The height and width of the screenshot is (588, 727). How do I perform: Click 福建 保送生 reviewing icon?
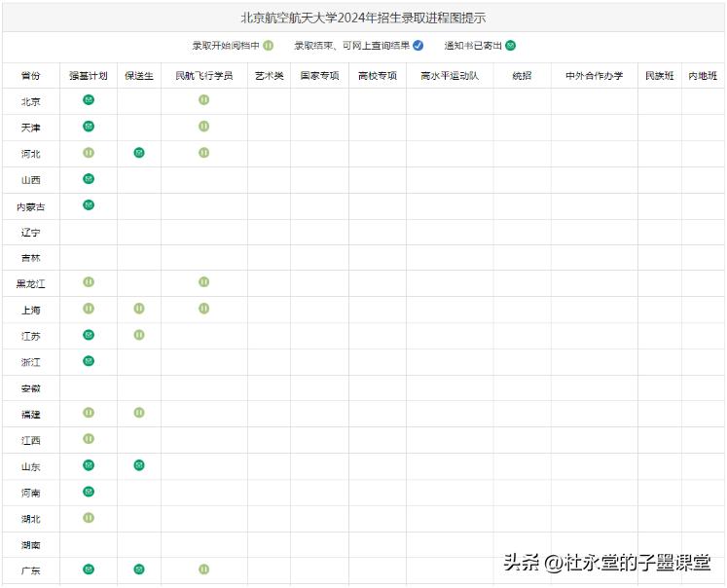[139, 413]
